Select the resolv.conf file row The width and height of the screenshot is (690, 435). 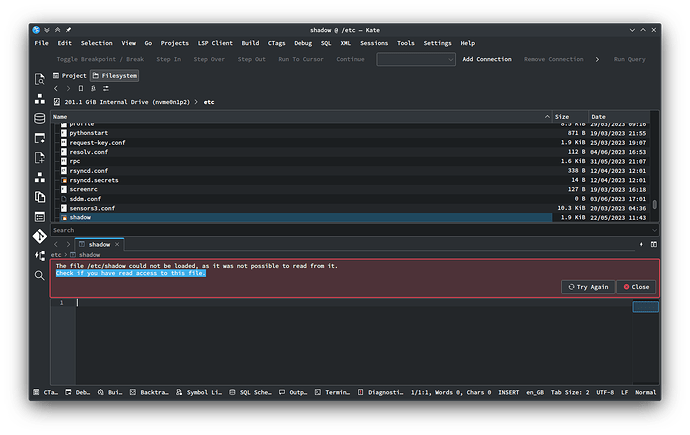(351, 152)
